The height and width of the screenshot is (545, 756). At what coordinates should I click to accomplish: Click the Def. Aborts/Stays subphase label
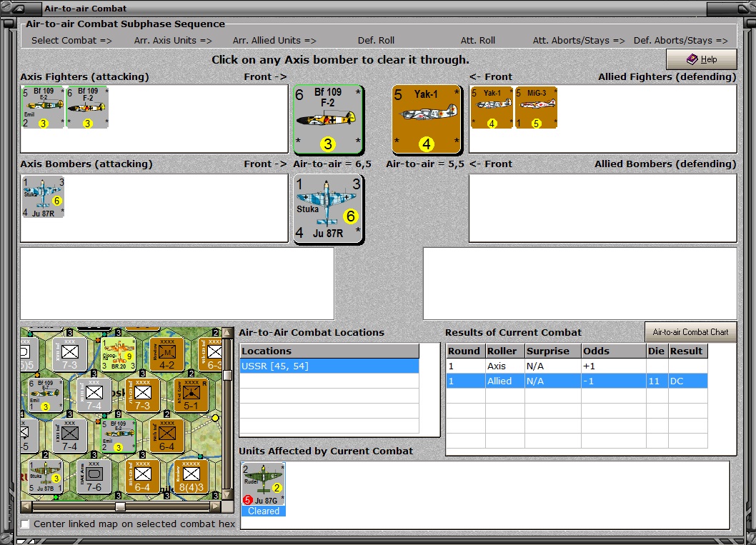[x=681, y=41]
